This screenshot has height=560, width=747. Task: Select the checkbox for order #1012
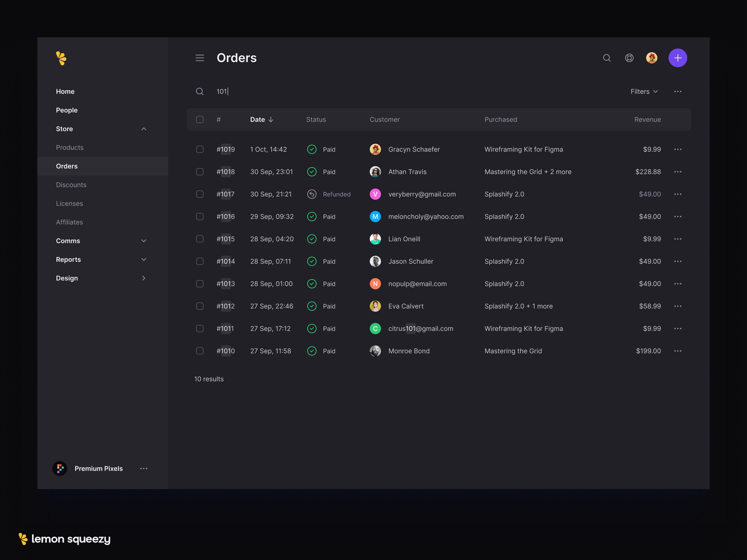point(200,306)
